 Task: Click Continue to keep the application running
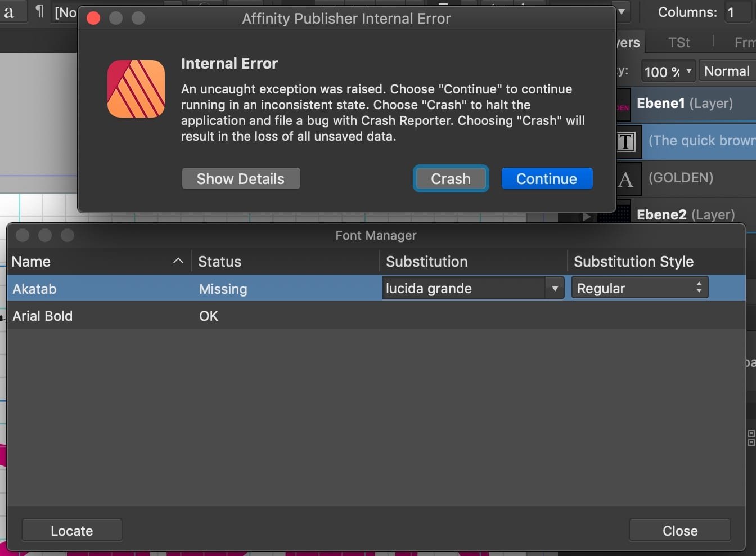pos(546,178)
